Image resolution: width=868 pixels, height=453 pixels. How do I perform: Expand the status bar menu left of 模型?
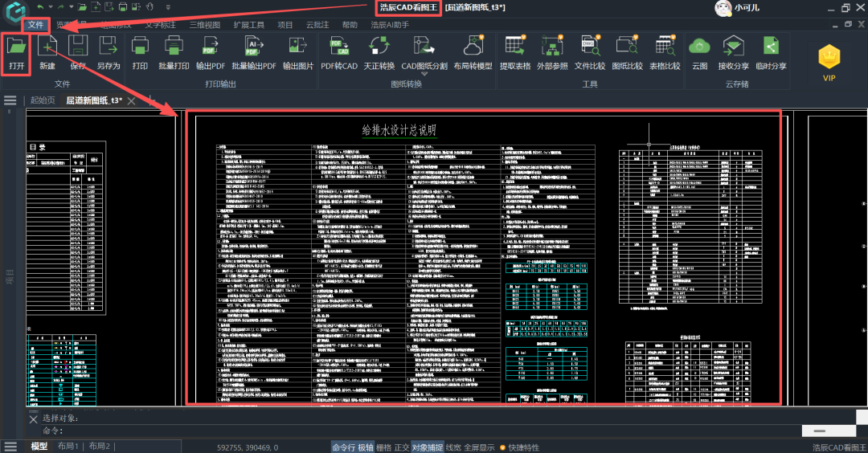click(x=10, y=447)
